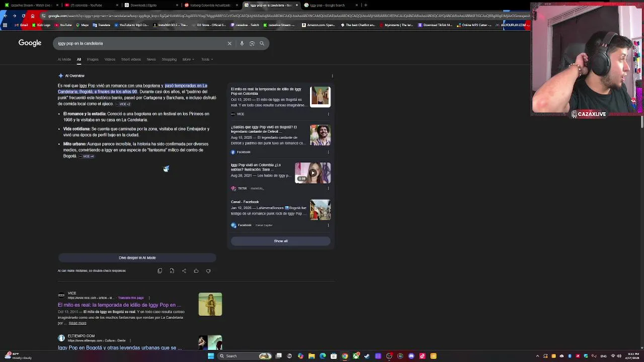Open a new browser tab with plus
The image size is (644, 362).
click(x=366, y=5)
